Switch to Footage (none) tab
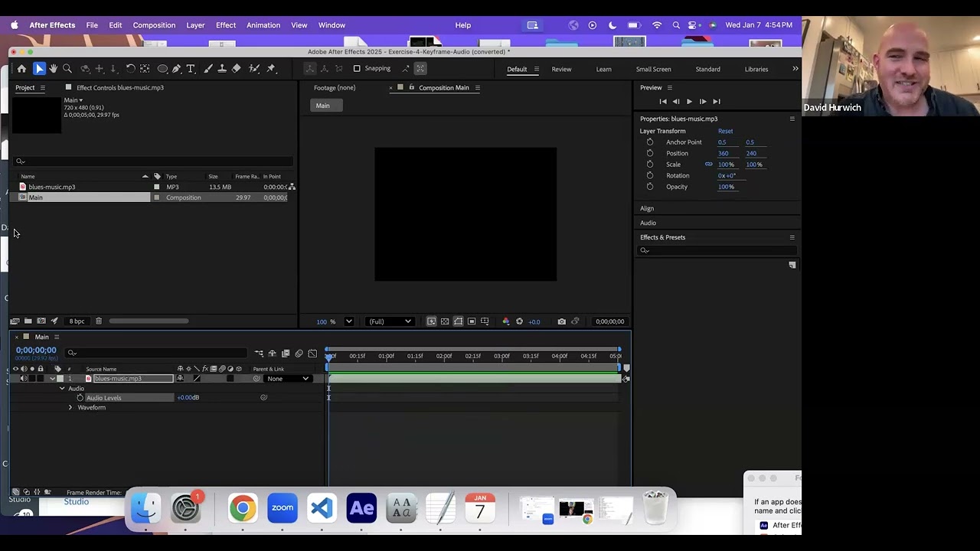This screenshot has width=980, height=551. pos(335,87)
